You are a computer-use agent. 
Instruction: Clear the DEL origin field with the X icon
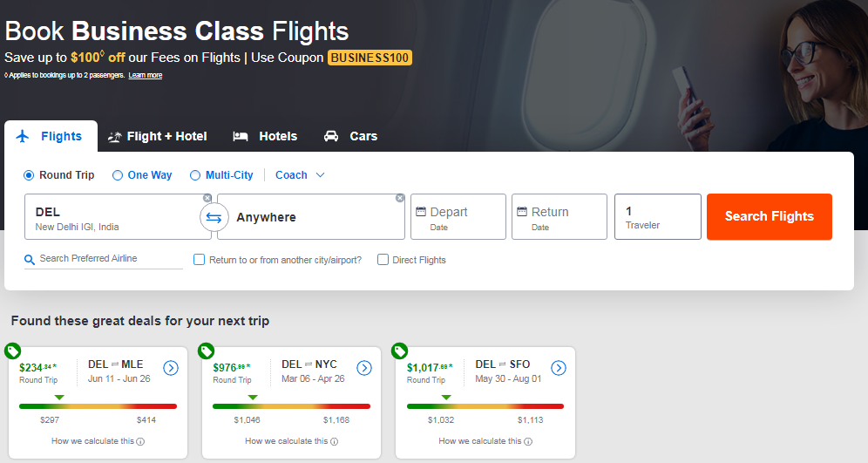[x=207, y=198]
